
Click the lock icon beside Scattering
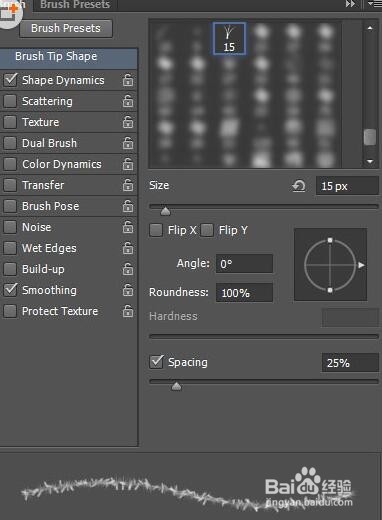tap(128, 101)
